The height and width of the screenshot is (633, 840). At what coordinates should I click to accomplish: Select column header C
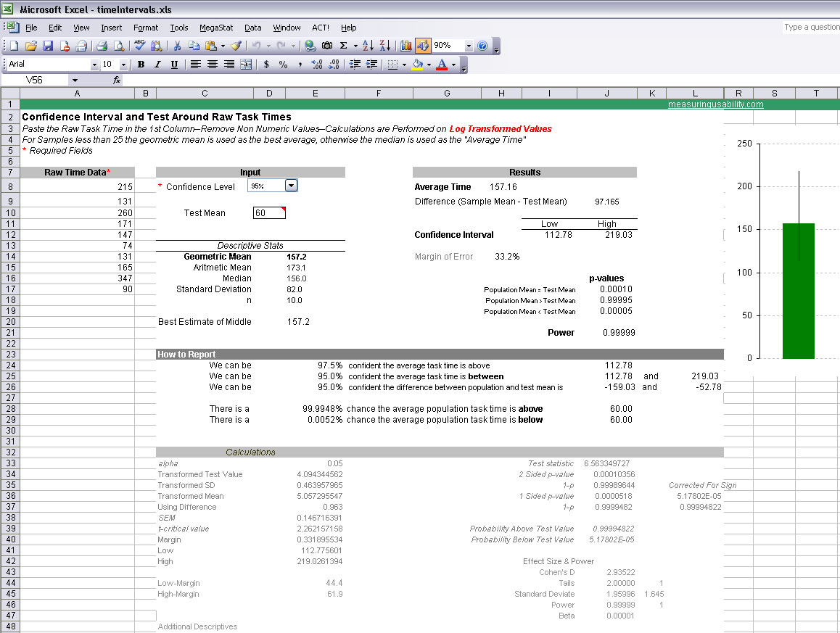point(205,94)
